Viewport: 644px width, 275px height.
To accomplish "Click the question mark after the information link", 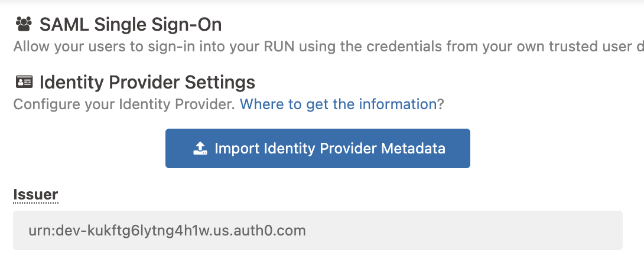I will [x=440, y=104].
